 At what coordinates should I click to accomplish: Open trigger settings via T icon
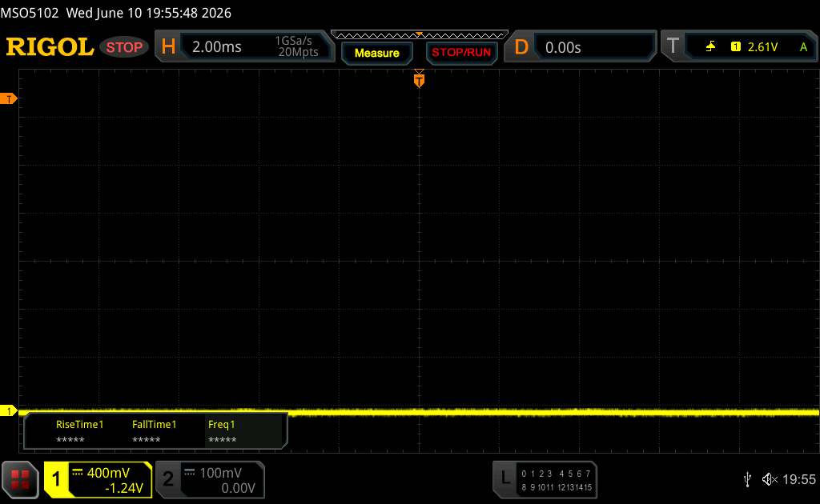673,46
